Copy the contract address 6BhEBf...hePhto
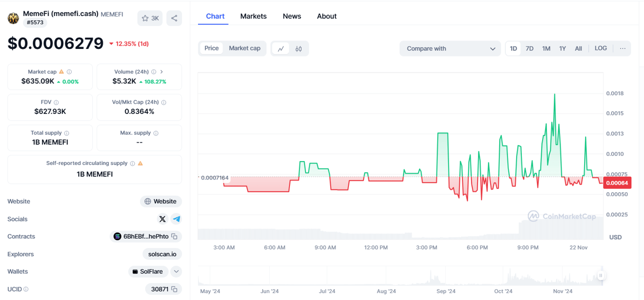The height and width of the screenshot is (300, 644). [174, 236]
